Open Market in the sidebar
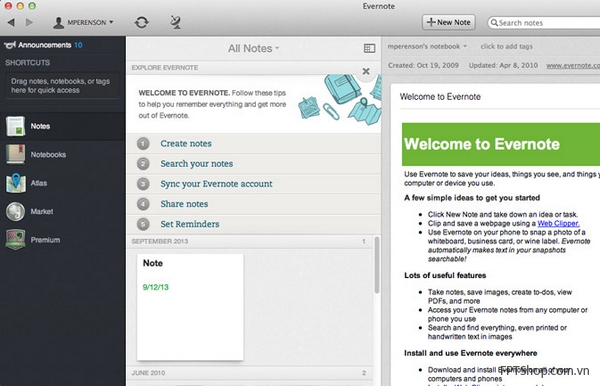 click(62, 211)
